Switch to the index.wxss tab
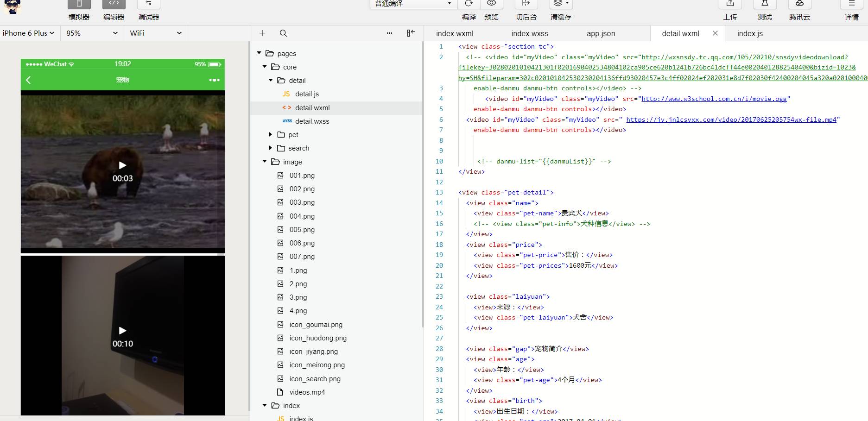 (529, 34)
